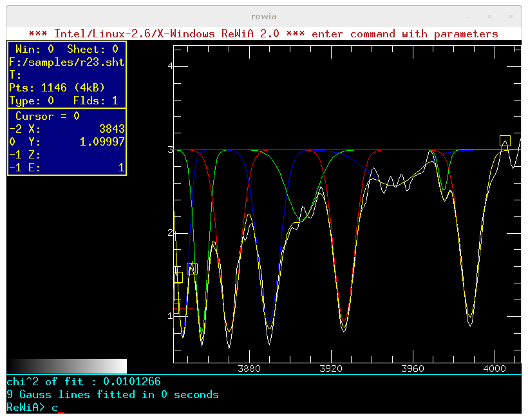Screen dimensions: 528x420
Task: Select the Sheet: 0 field
Action: pyautogui.click(x=93, y=49)
